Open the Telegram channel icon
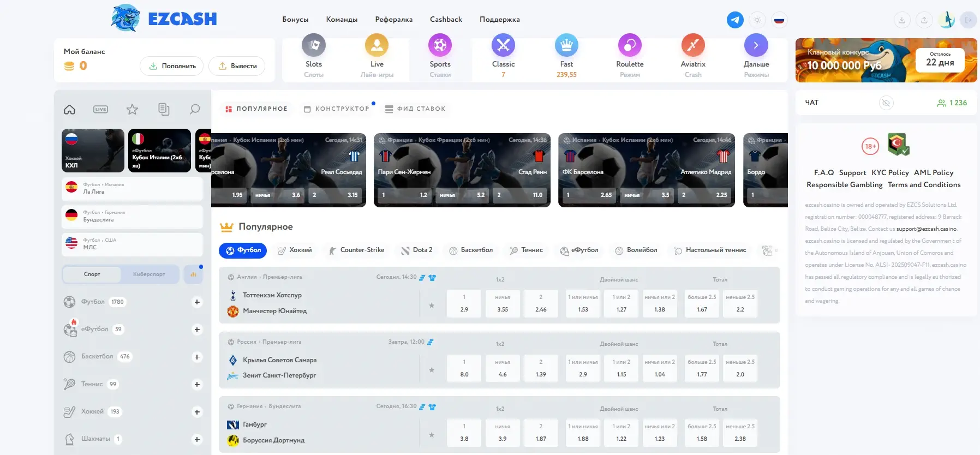 click(735, 20)
